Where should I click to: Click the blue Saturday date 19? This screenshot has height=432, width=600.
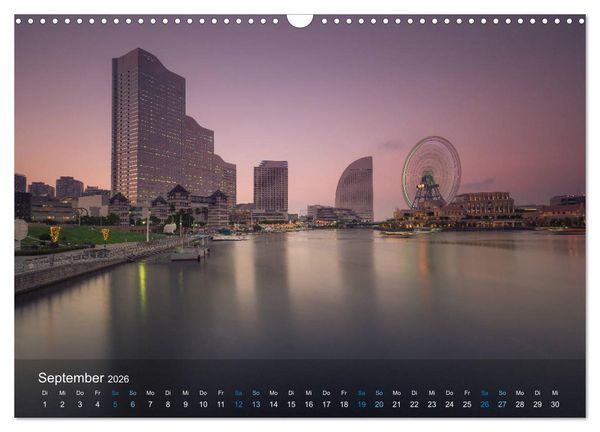click(362, 404)
